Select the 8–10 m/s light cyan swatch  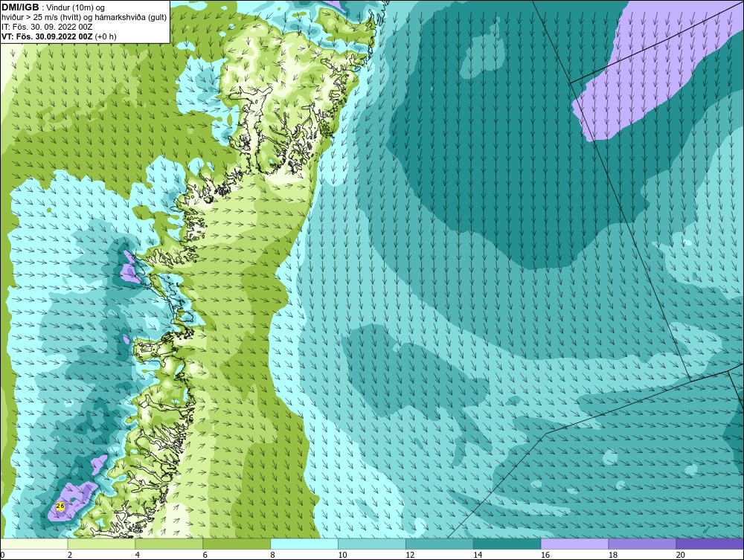point(304,544)
